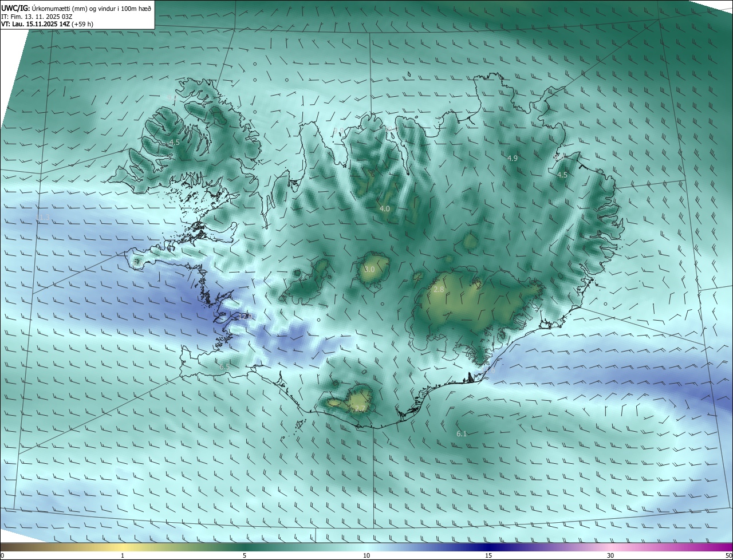Click the '30' tick label on the color scale
733x560 pixels.
pos(610,555)
